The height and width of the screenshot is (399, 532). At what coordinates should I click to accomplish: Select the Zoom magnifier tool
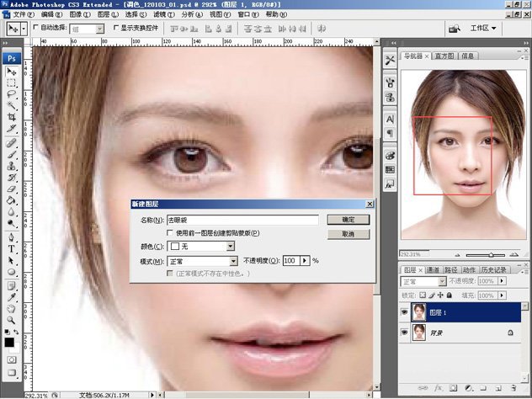tap(12, 321)
